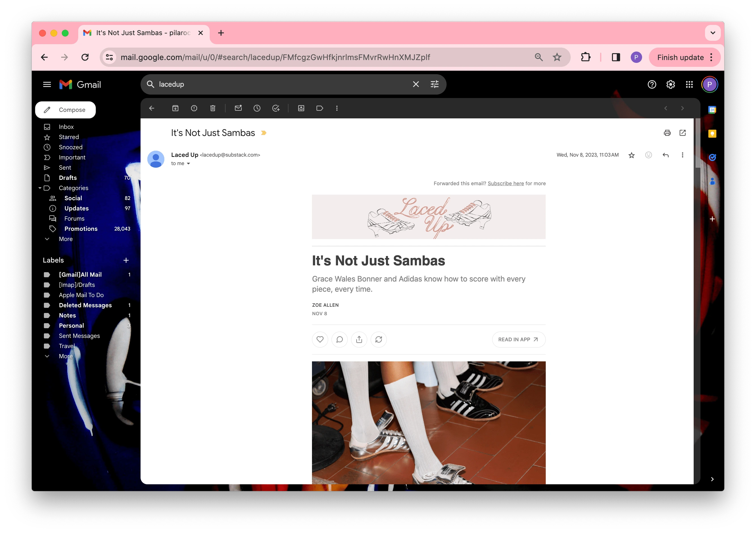Open email in new window
The image size is (756, 533).
click(x=683, y=133)
